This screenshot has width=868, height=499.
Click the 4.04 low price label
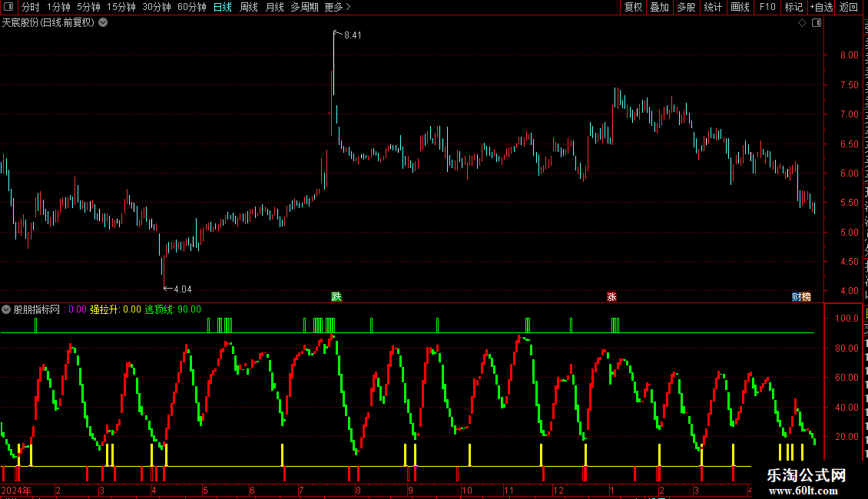coord(183,289)
